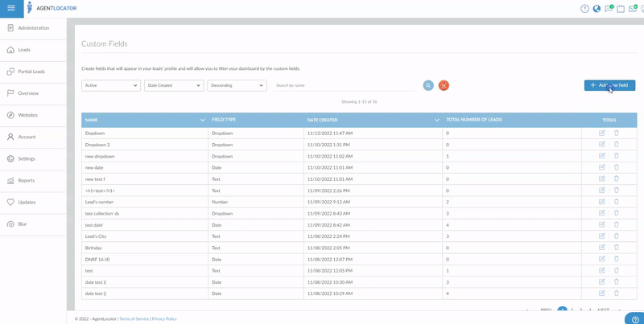Delete the new date field
This screenshot has height=324, width=644.
click(x=616, y=167)
